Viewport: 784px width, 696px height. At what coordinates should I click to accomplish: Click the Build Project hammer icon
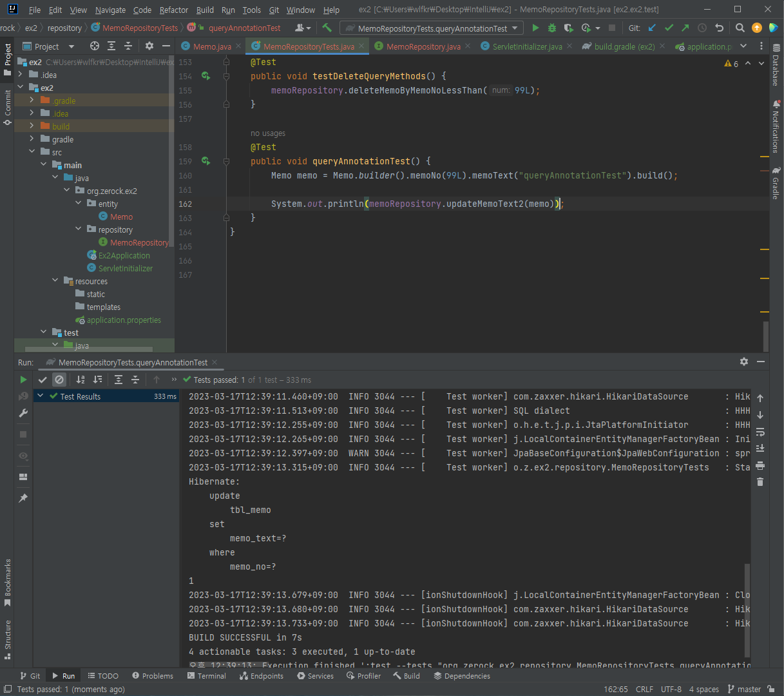point(327,28)
